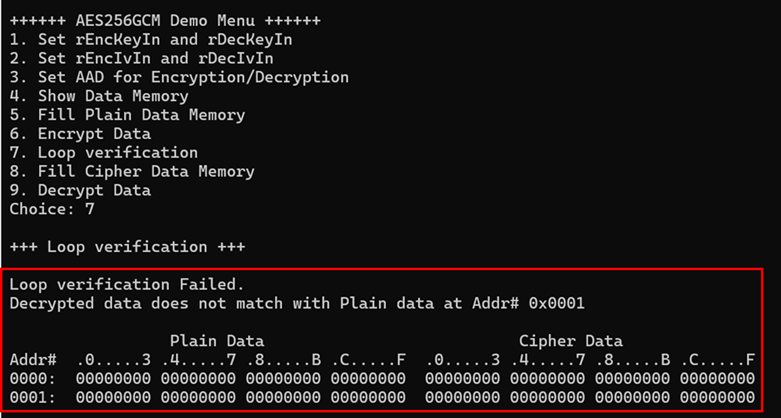The height and width of the screenshot is (418, 781).
Task: Select the Encrypt Data menu entry
Action: (80, 134)
